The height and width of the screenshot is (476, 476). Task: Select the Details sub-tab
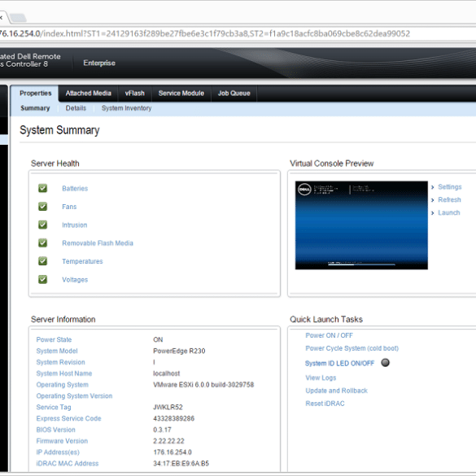[76, 108]
